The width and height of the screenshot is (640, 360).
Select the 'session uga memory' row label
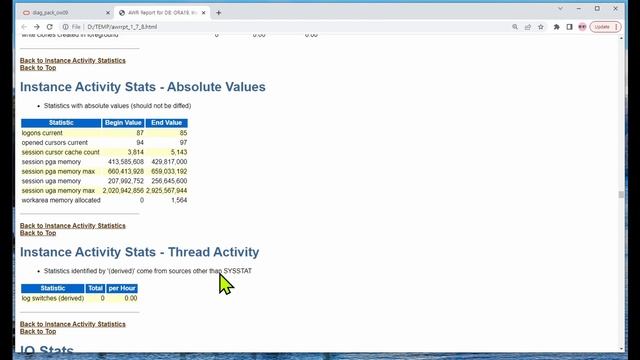click(x=51, y=181)
